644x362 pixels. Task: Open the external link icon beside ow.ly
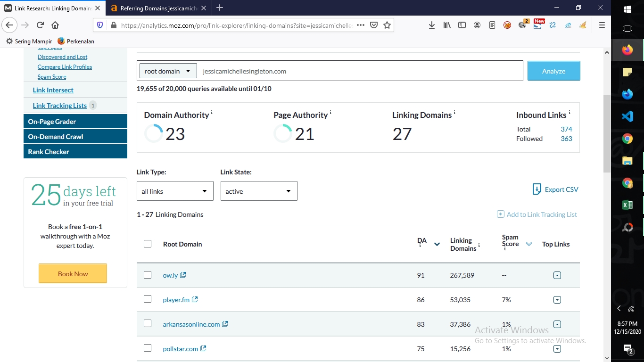(x=183, y=275)
